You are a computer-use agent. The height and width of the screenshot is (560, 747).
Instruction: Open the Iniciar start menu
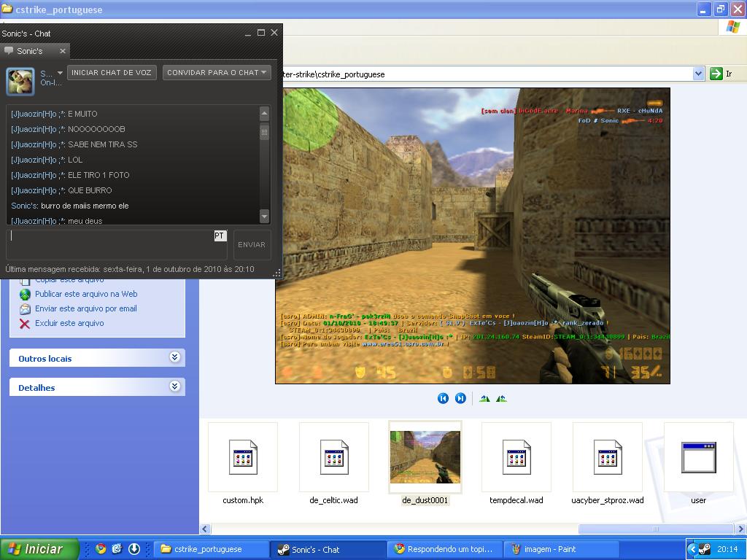point(39,549)
